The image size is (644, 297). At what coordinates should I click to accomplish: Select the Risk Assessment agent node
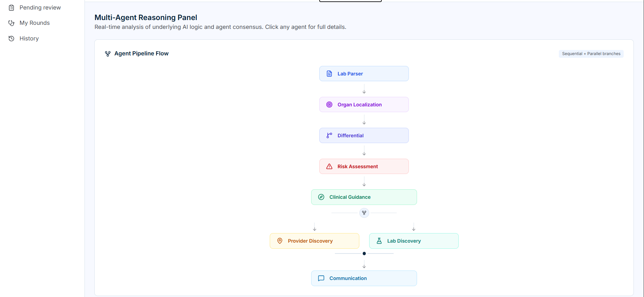click(364, 167)
